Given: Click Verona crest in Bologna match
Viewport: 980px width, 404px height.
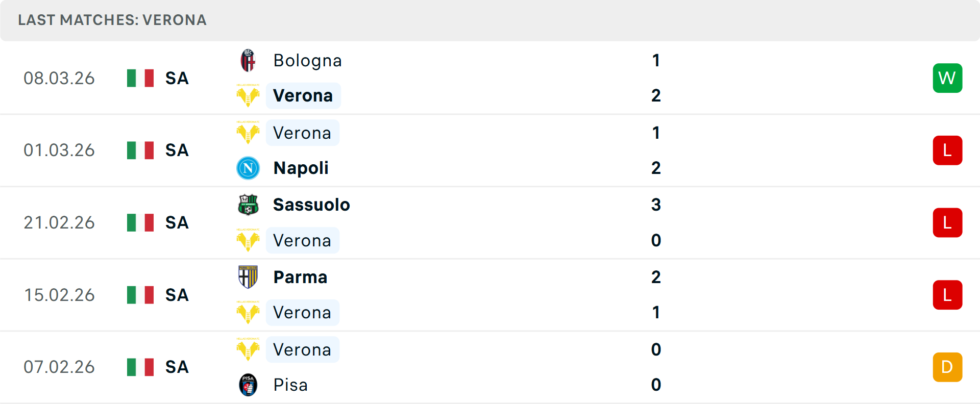Looking at the screenshot, I should pyautogui.click(x=248, y=96).
